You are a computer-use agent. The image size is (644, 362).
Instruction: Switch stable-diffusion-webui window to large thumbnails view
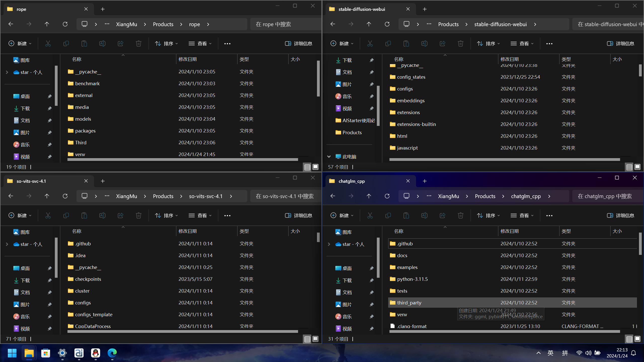point(637,167)
